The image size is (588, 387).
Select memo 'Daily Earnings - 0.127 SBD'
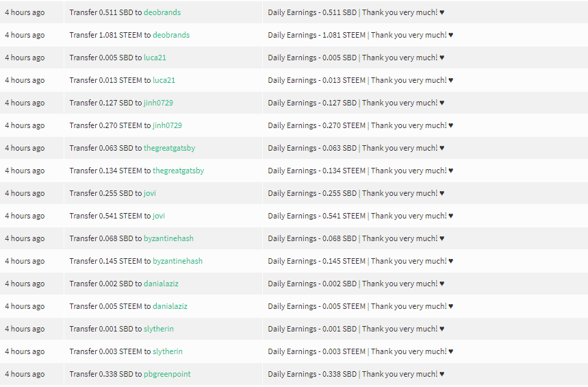312,103
